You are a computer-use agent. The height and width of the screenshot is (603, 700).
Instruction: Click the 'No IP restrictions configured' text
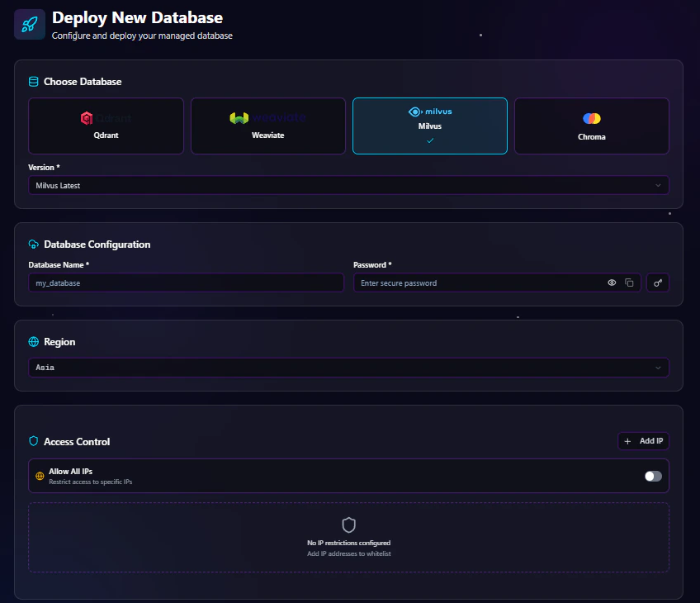[348, 543]
